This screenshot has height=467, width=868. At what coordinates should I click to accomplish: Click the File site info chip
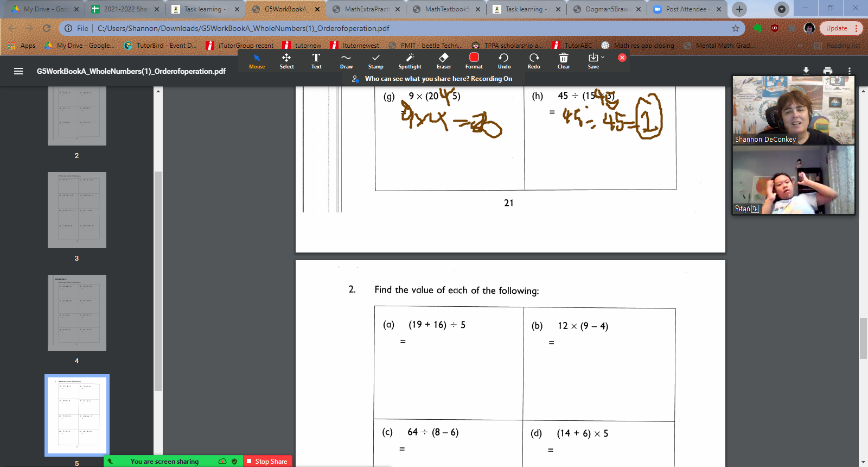click(x=76, y=28)
